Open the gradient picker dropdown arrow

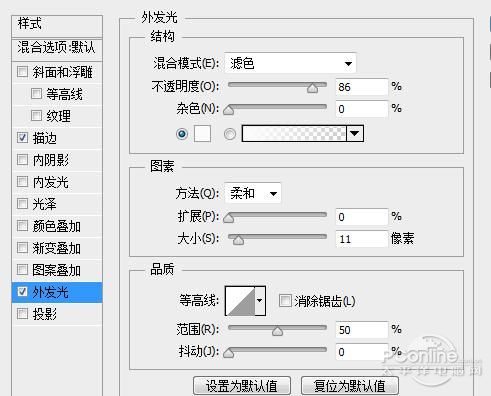(x=355, y=134)
